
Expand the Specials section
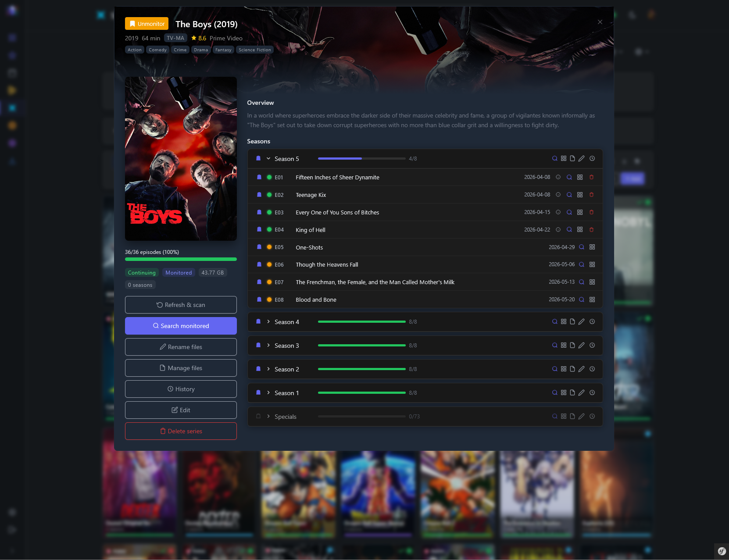(x=268, y=416)
